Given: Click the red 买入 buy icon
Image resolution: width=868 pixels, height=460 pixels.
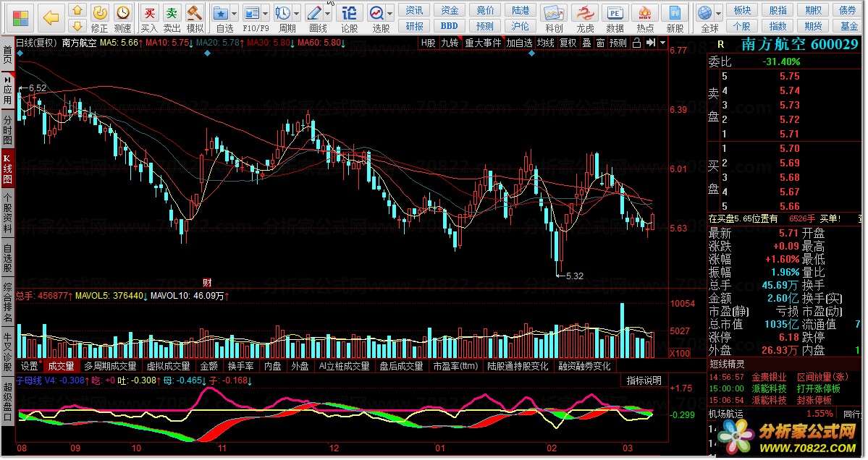Looking at the screenshot, I should (149, 18).
